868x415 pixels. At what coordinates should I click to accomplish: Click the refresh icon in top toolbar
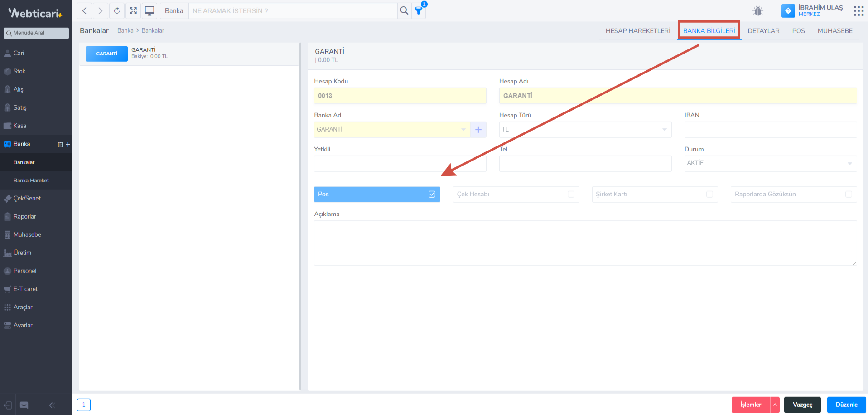coord(117,10)
